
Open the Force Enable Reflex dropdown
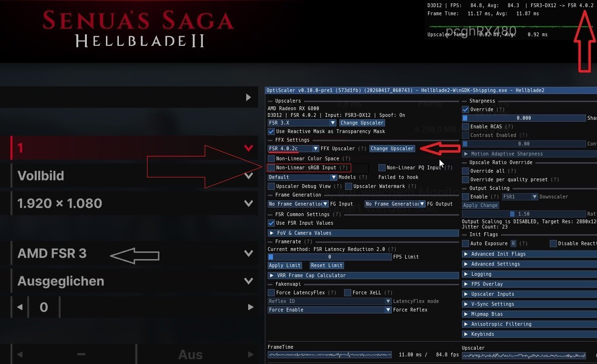pyautogui.click(x=330, y=310)
